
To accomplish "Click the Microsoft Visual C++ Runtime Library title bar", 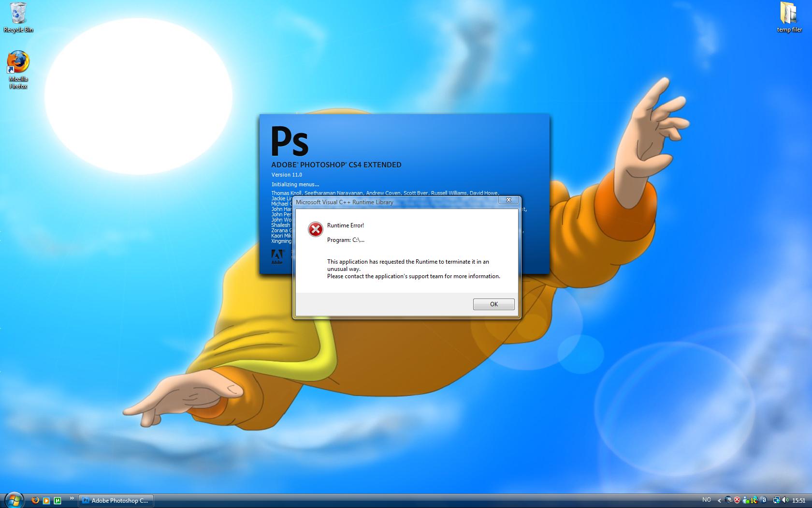I will pos(396,202).
